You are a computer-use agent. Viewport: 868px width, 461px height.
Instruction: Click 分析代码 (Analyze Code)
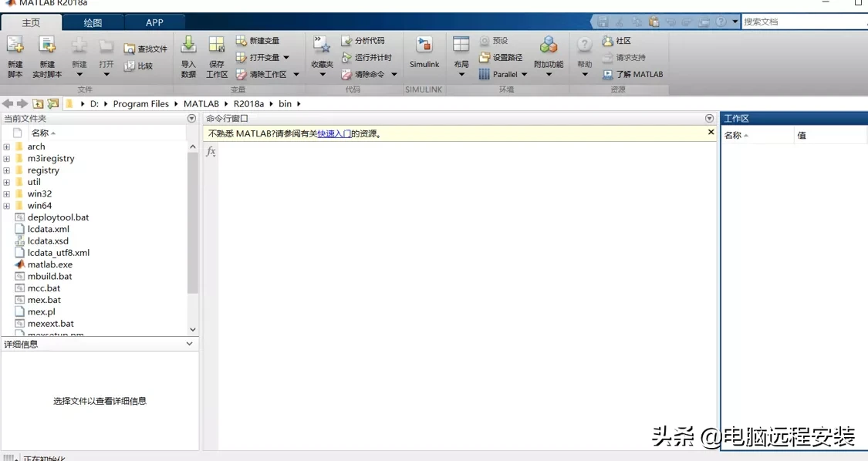tap(363, 40)
